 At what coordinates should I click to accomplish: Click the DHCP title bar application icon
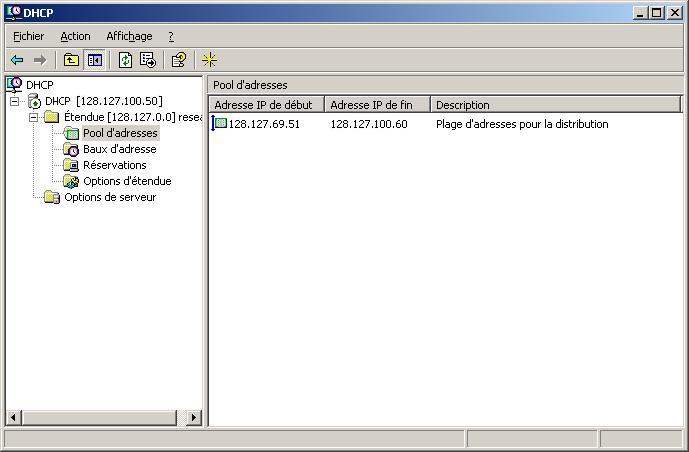(x=14, y=12)
